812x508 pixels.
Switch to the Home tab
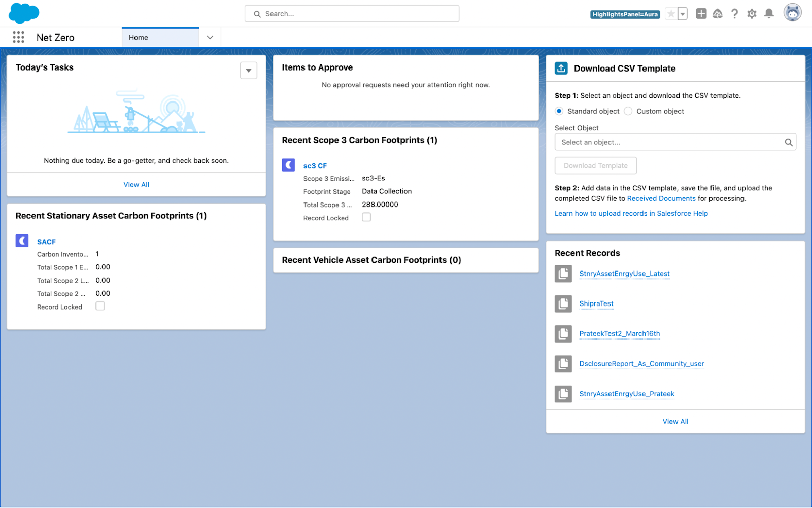160,37
